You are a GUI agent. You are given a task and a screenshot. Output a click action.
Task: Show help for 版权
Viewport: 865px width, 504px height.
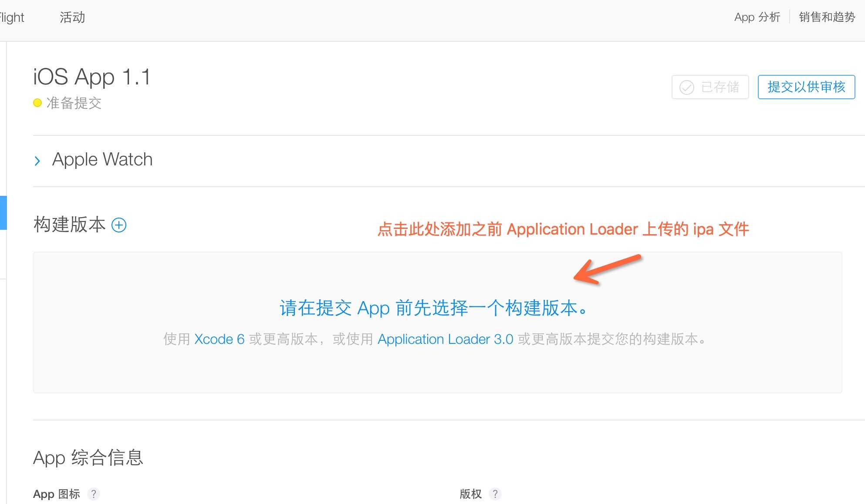[x=495, y=494]
